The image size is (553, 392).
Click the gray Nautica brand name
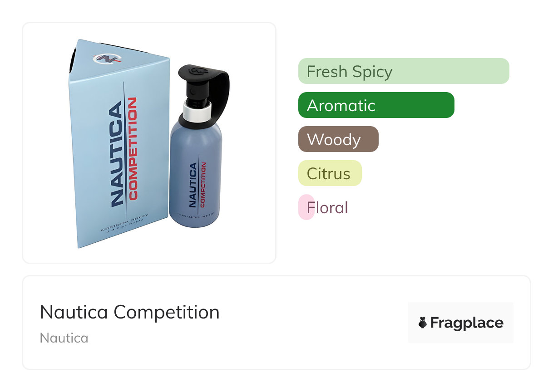click(x=64, y=338)
